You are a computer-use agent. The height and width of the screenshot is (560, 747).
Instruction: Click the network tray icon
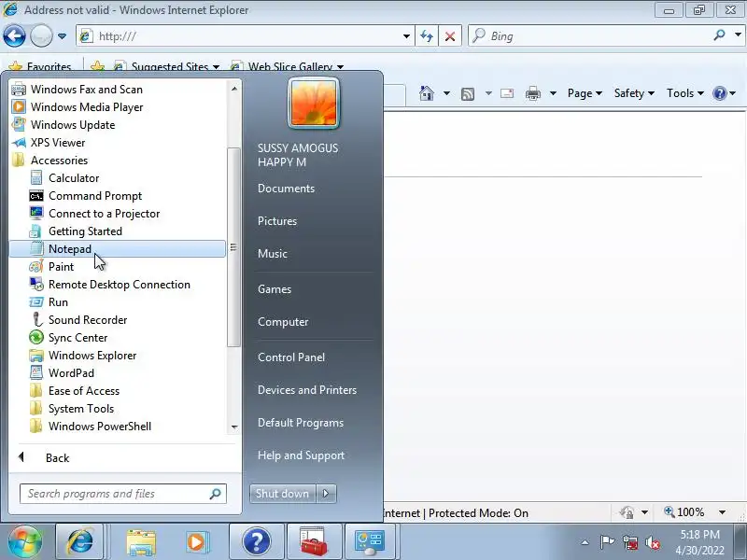(x=630, y=542)
